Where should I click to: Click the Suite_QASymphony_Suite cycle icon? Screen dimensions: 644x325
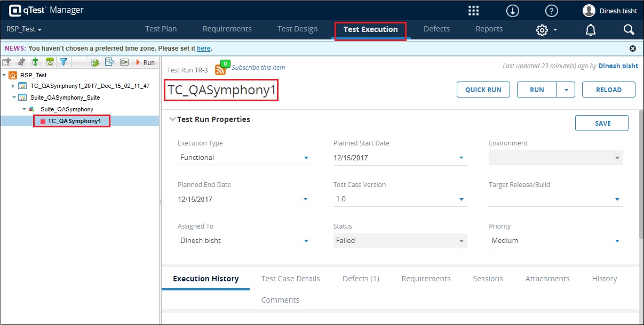[x=22, y=97]
